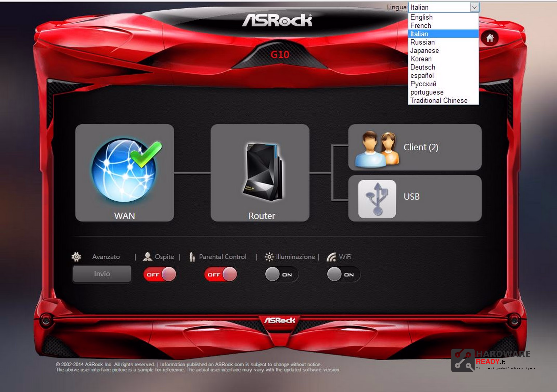The image size is (557, 392).
Task: Click the WiFi signal icon
Action: [x=331, y=257]
